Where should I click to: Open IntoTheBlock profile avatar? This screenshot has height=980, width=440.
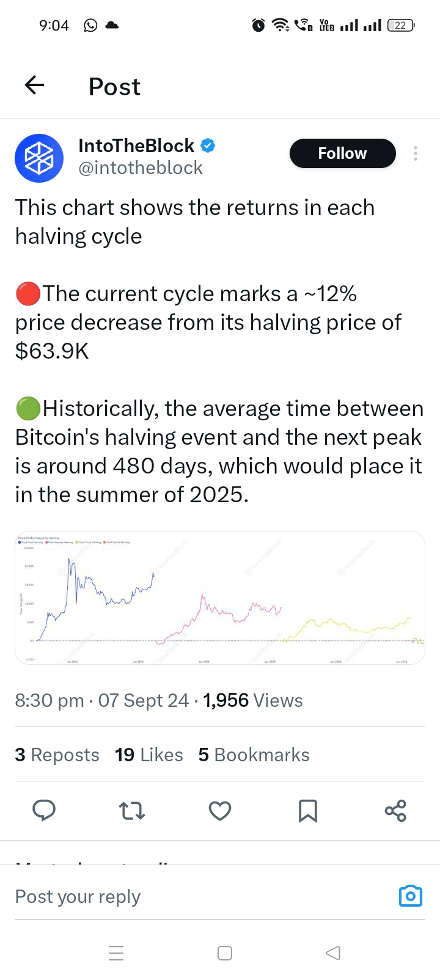point(39,158)
